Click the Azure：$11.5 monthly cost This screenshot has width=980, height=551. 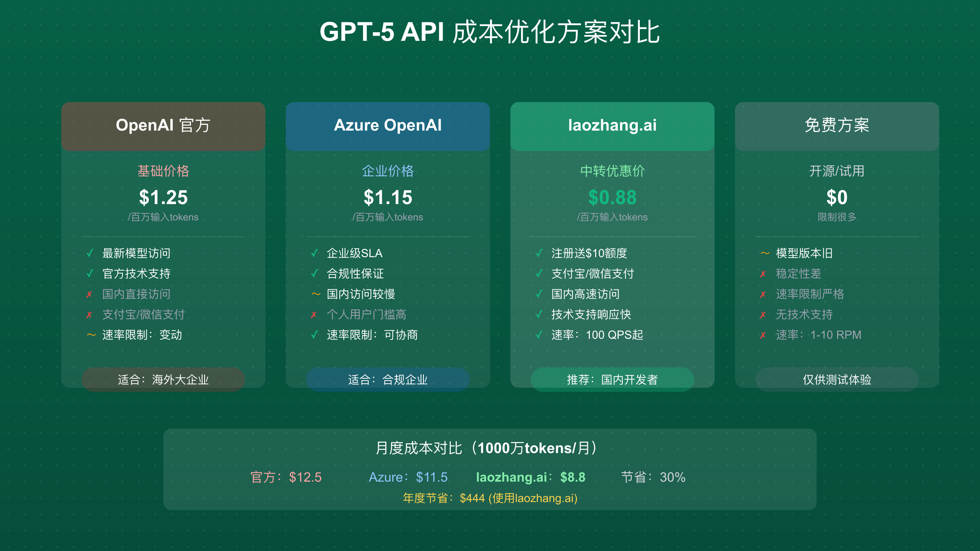(408, 477)
